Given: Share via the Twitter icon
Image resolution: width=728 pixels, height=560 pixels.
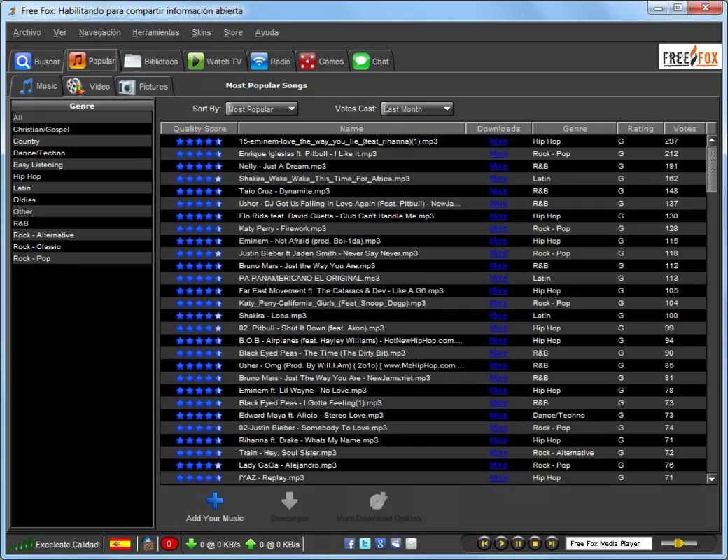Looking at the screenshot, I should point(365,544).
